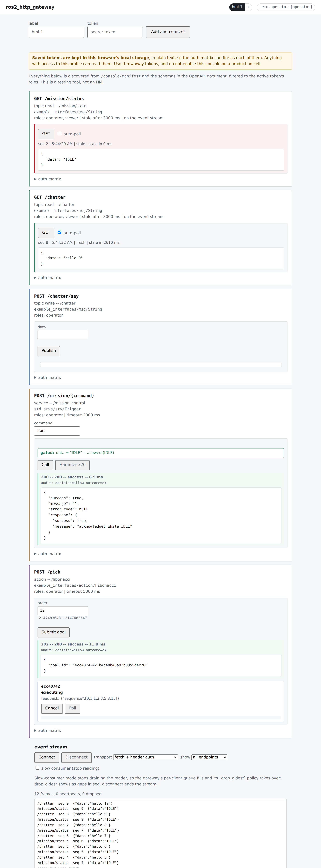This screenshot has width=321, height=868.
Task: Cancel goal ecc40742
Action: 52,708
